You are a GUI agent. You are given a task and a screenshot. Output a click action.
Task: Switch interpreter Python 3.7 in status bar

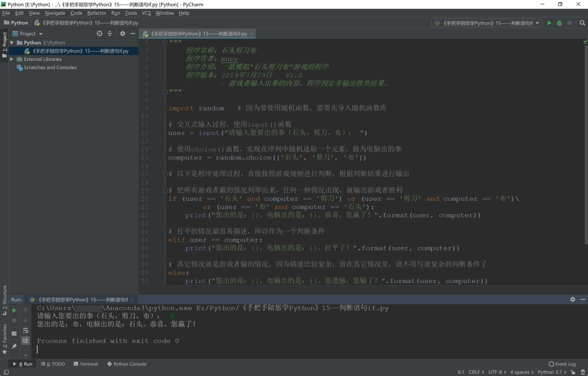[x=552, y=372]
